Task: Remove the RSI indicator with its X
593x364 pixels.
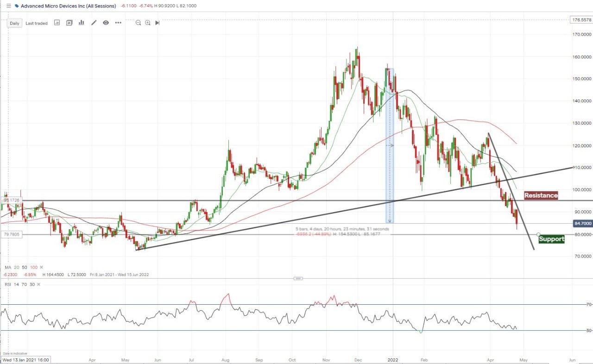Action: [38, 284]
